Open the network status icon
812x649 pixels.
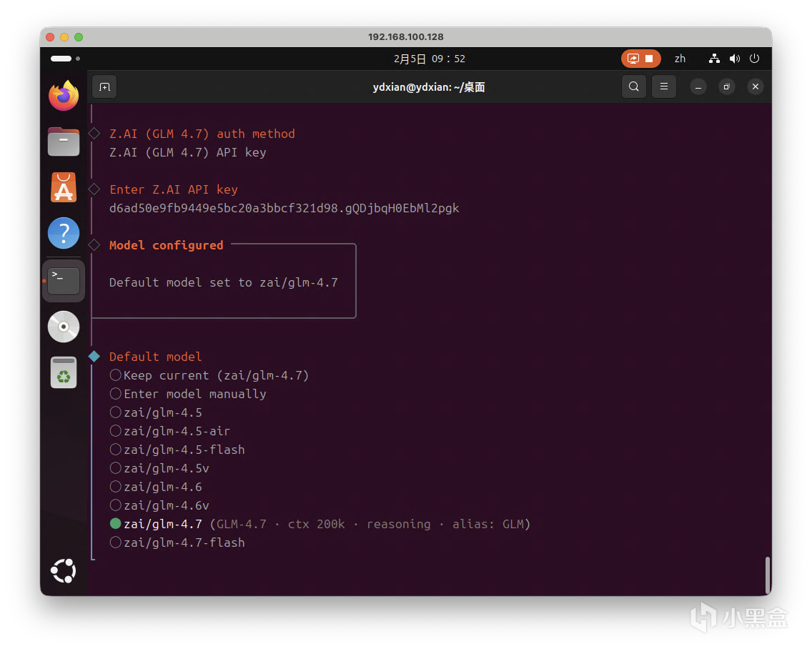coord(714,59)
